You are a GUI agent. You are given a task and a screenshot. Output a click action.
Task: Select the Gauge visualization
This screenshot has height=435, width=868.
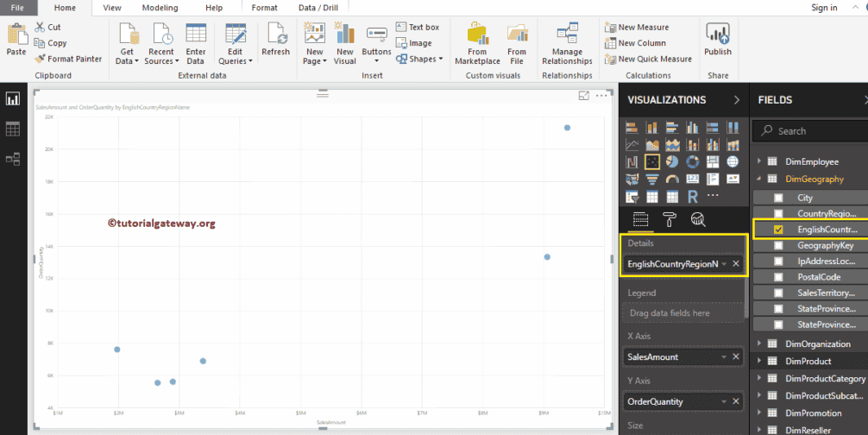[x=672, y=179]
